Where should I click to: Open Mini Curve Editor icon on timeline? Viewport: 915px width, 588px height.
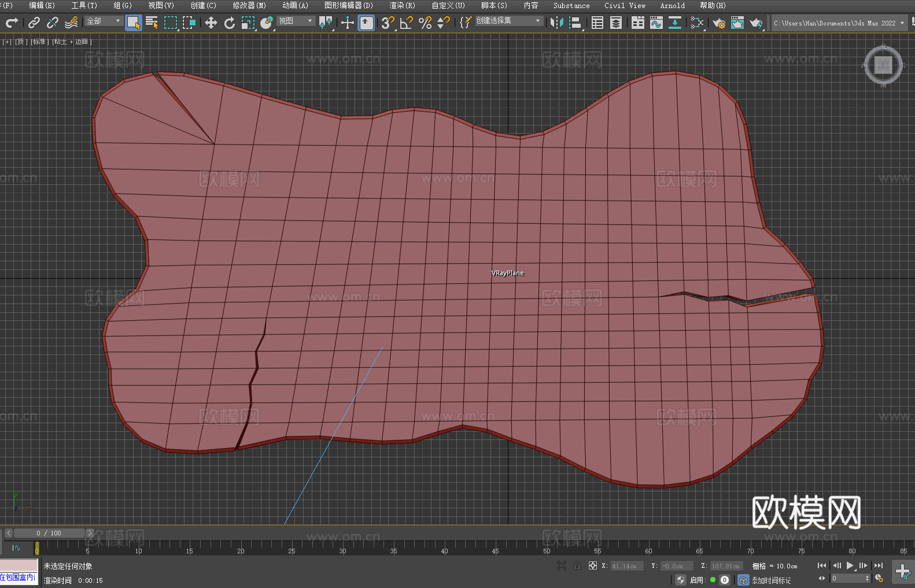[16, 548]
